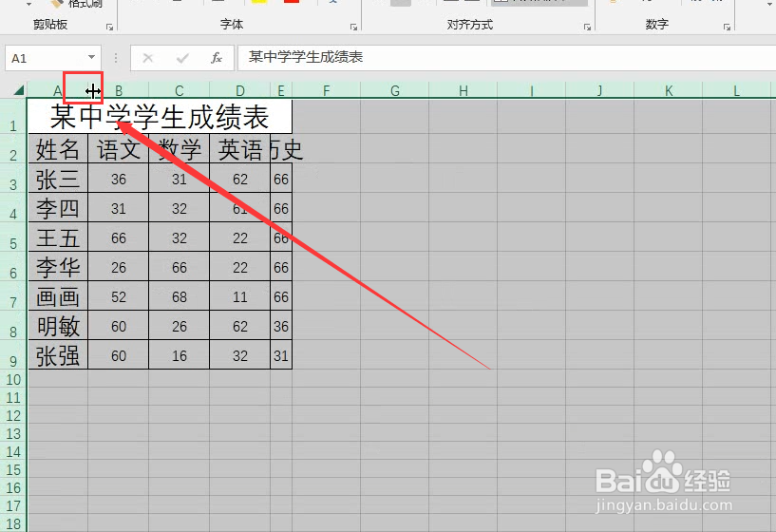Select row 9 header
This screenshot has width=776, height=532.
13,355
